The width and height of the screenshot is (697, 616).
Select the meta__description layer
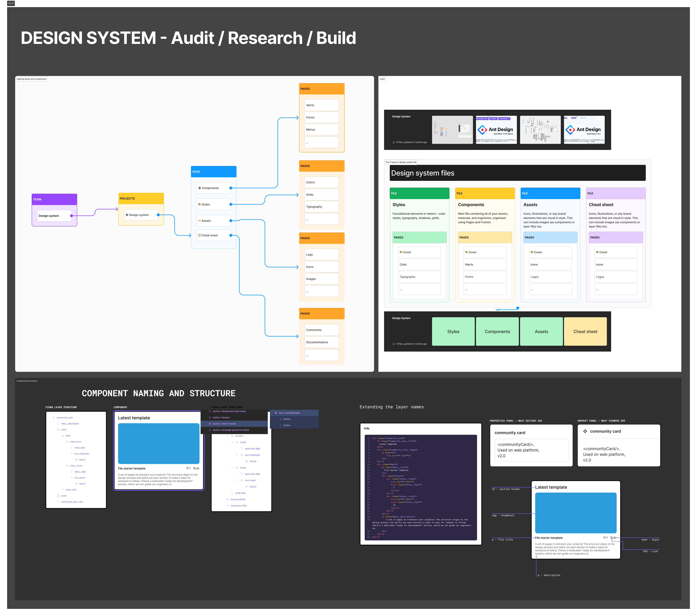tap(70, 424)
